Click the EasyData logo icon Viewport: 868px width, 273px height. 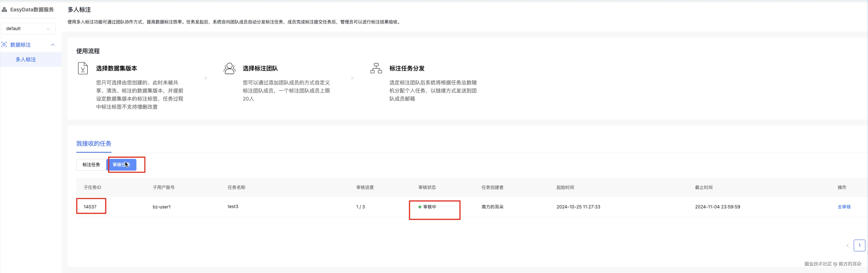[4, 9]
